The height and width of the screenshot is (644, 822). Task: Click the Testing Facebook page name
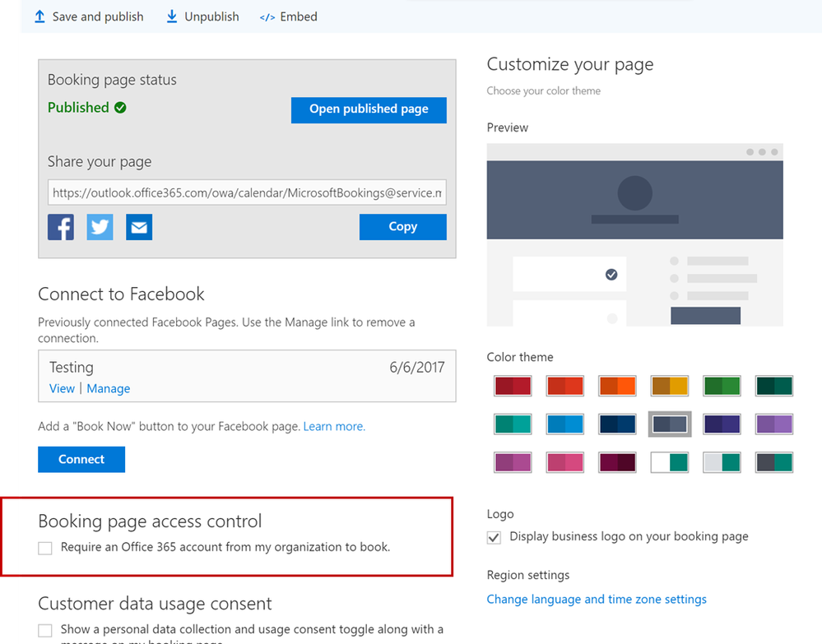coord(72,368)
